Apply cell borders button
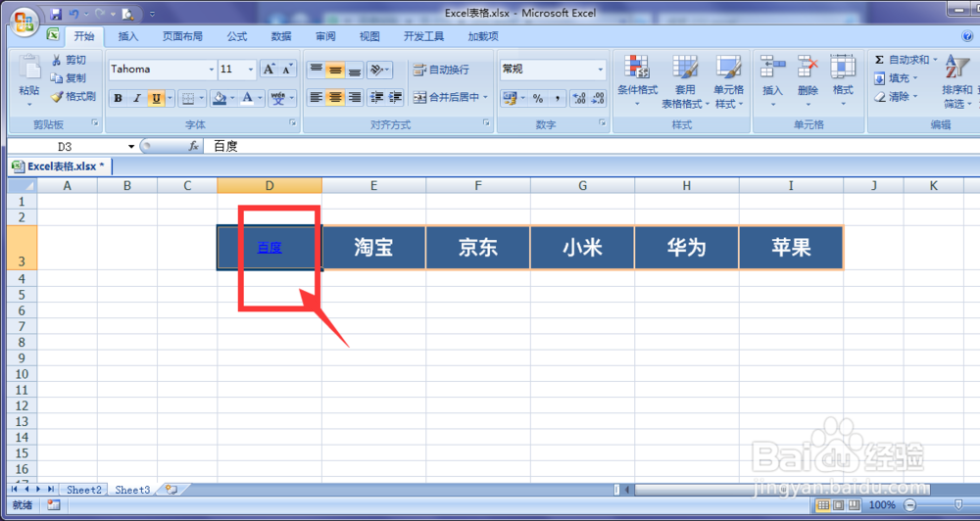The image size is (980, 521). pyautogui.click(x=186, y=98)
